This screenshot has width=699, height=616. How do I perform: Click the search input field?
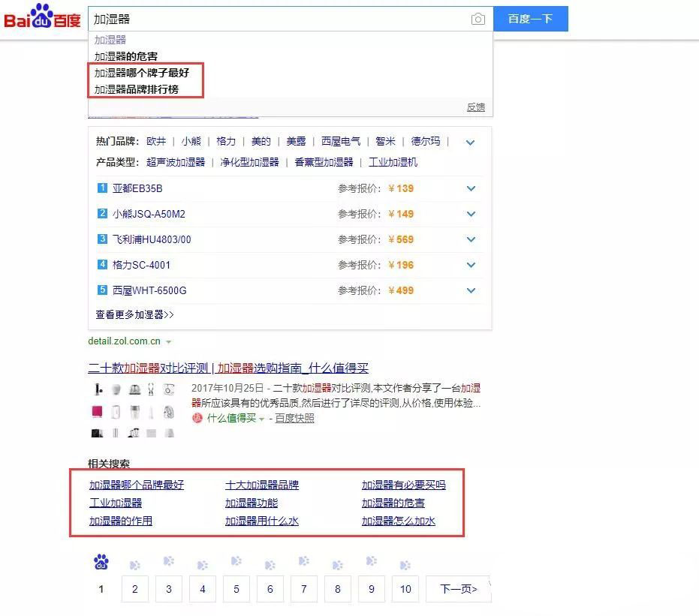(x=278, y=20)
